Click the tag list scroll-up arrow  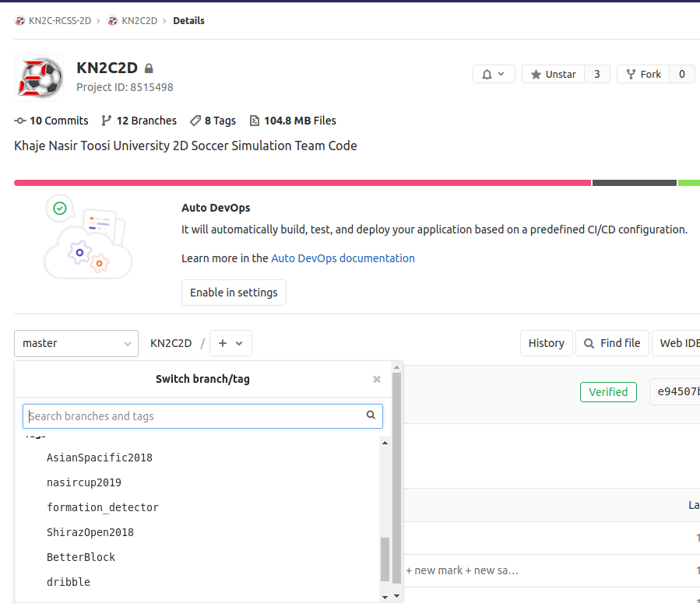385,443
